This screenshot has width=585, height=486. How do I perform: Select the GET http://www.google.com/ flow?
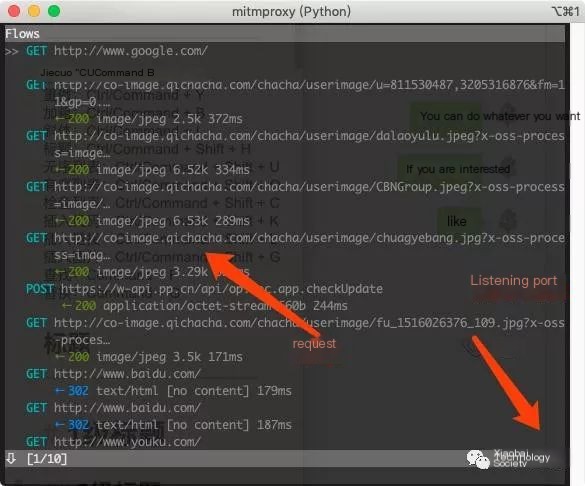117,51
